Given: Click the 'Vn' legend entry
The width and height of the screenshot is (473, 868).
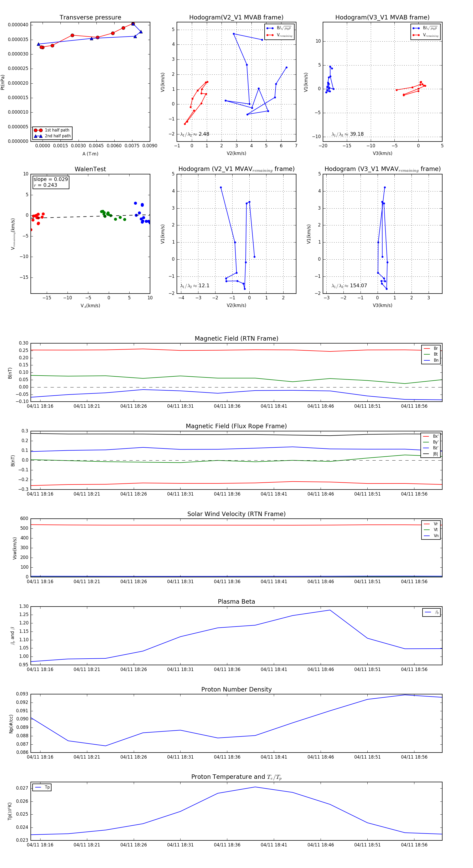Looking at the screenshot, I should 431,536.
